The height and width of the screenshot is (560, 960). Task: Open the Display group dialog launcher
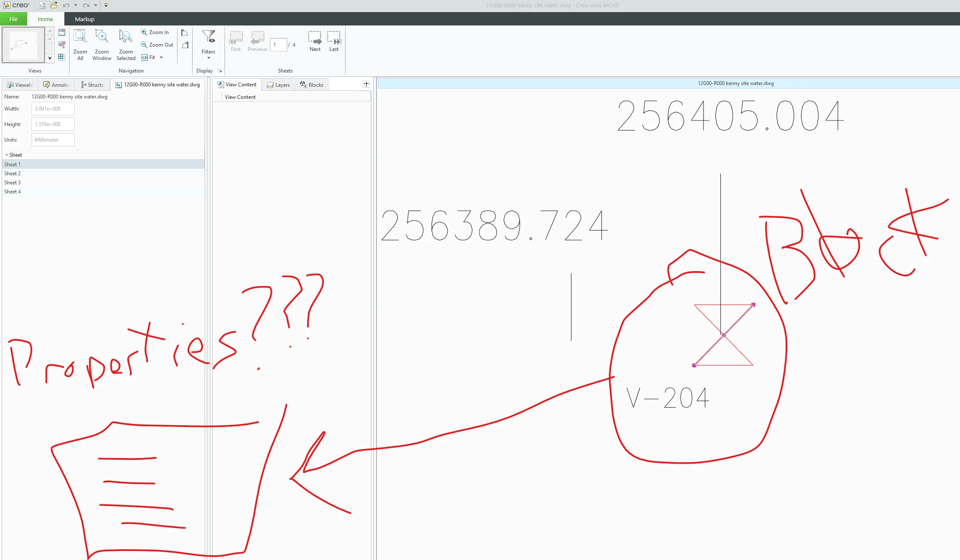click(220, 71)
